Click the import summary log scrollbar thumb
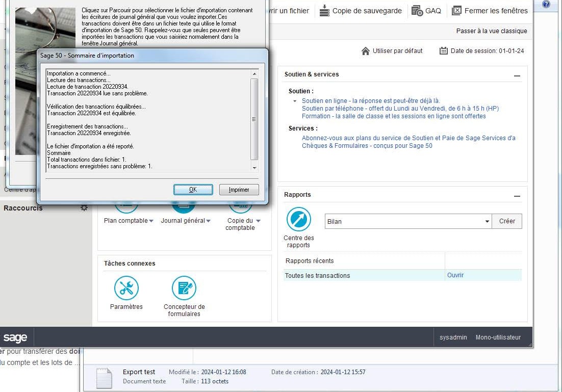 (254, 119)
